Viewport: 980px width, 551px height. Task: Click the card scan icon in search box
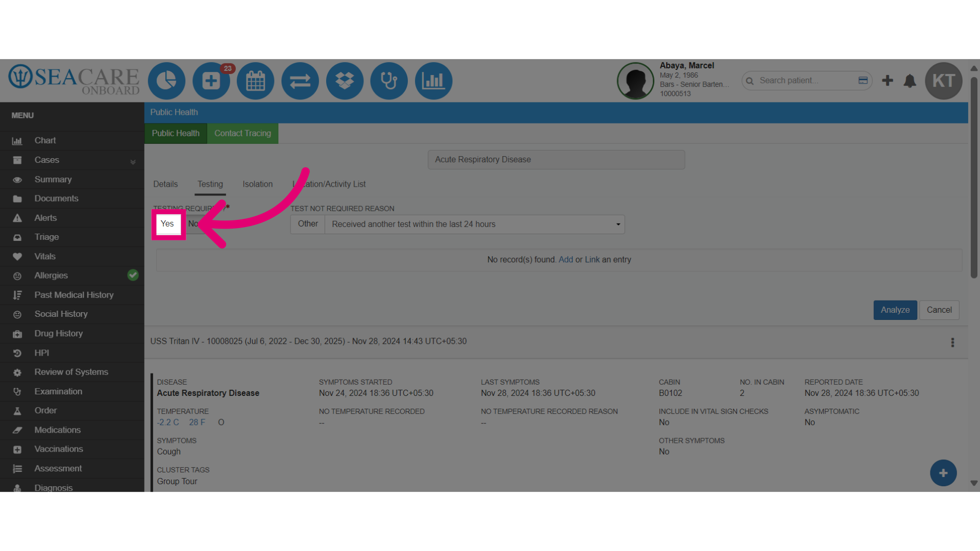pyautogui.click(x=863, y=81)
